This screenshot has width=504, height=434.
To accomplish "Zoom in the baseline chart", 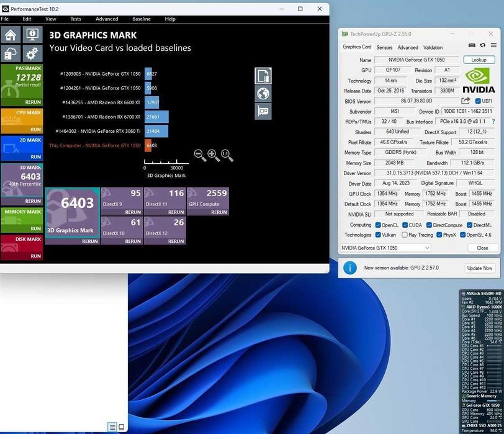I will pos(213,155).
